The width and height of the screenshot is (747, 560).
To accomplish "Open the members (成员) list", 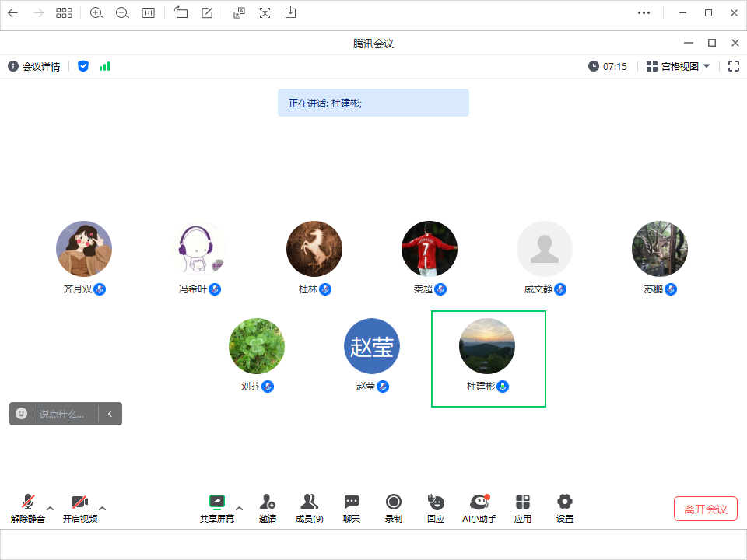I will click(x=309, y=507).
